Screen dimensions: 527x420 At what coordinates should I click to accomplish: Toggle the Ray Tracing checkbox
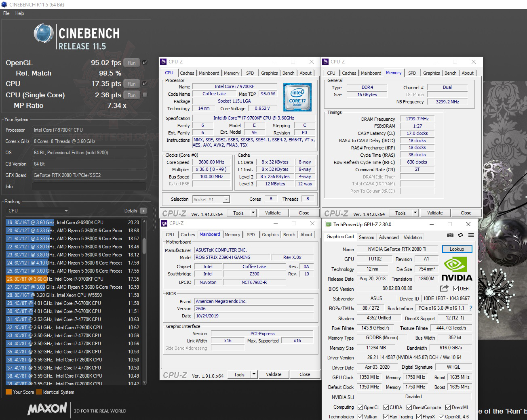(x=386, y=417)
